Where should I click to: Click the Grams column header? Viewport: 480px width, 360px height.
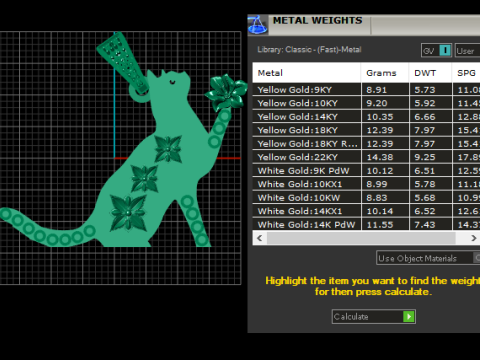pos(385,73)
